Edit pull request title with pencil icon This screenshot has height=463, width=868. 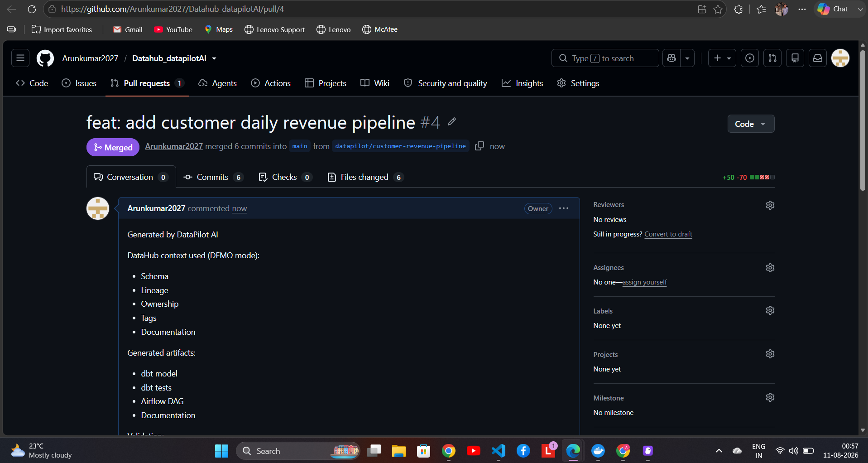452,121
